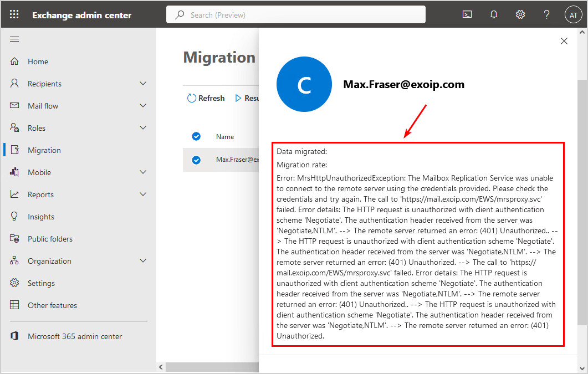The image size is (588, 374).
Task: Expand the Recipients chevron
Action: (143, 83)
